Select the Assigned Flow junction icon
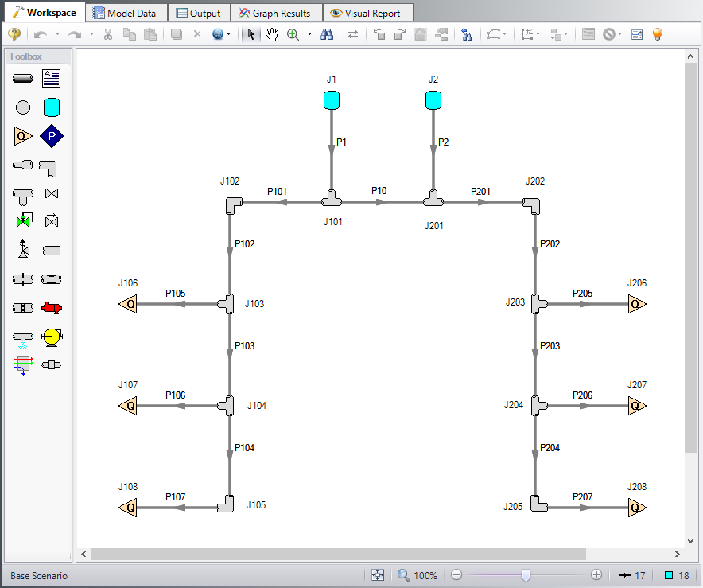The width and height of the screenshot is (703, 588). click(22, 136)
